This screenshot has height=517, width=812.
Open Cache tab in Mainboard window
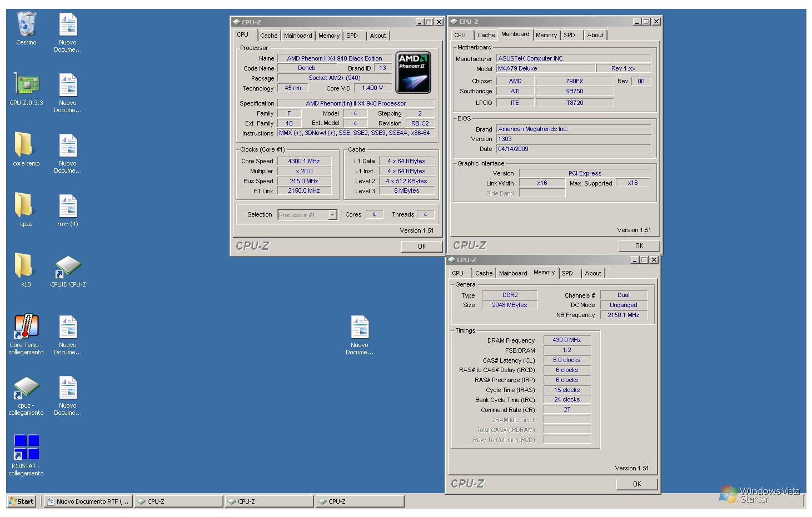(486, 35)
